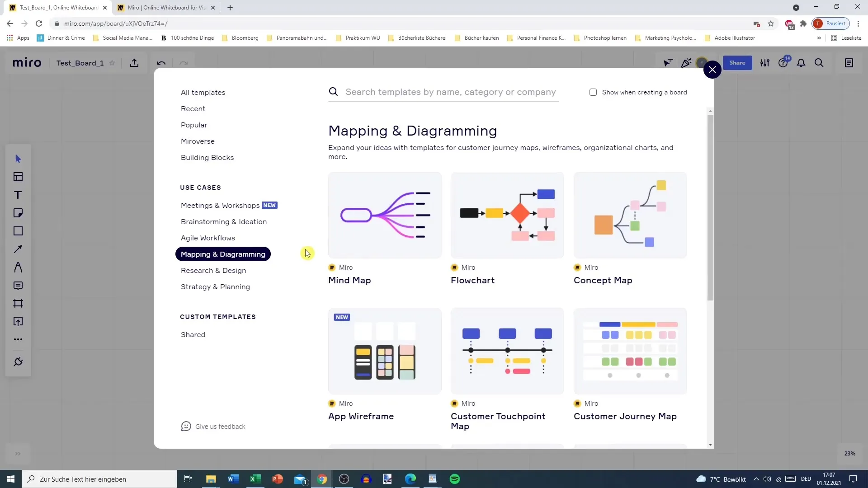The image size is (868, 488).
Task: Open board settings sliders icon
Action: tap(765, 63)
